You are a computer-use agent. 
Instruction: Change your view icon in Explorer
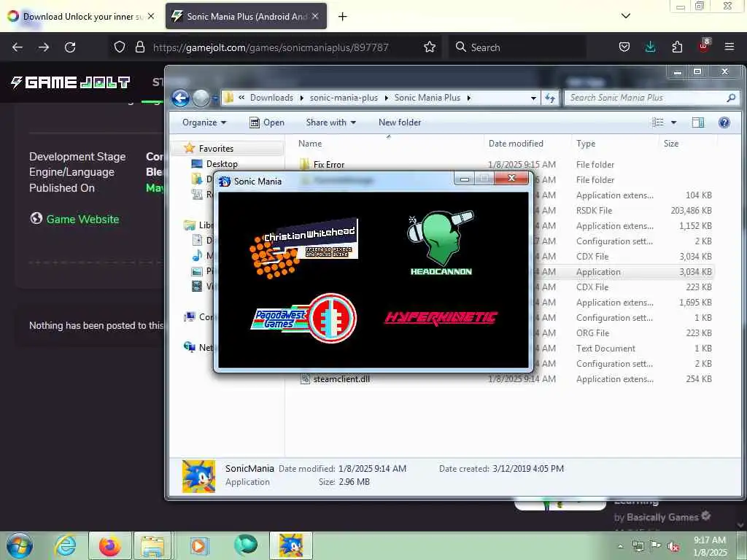tap(658, 122)
